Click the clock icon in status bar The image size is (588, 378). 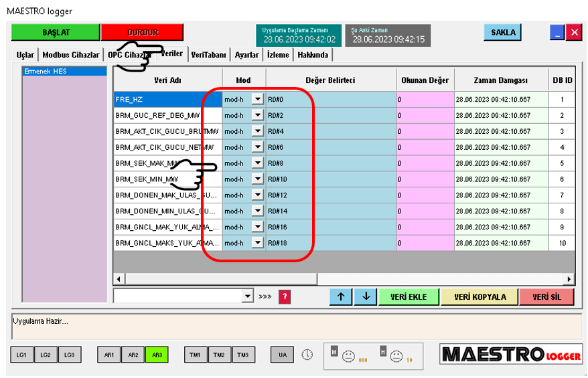tap(307, 355)
